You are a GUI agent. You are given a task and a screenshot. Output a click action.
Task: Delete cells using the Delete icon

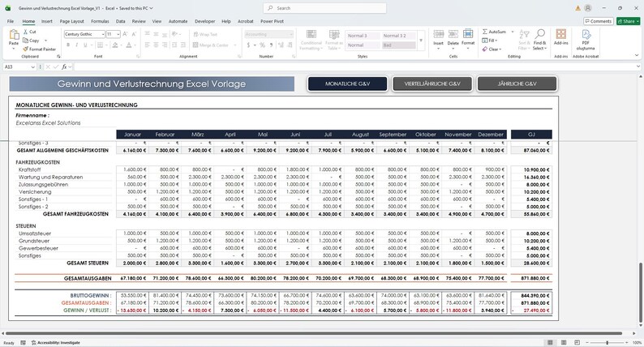[x=453, y=35]
